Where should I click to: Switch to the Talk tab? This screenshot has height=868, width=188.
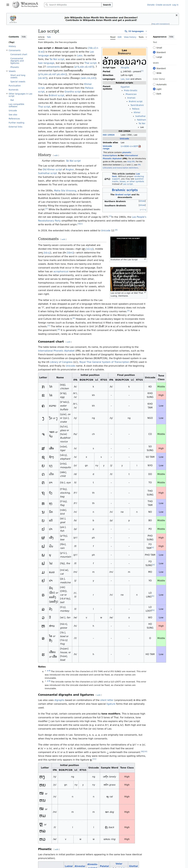click(49, 37)
